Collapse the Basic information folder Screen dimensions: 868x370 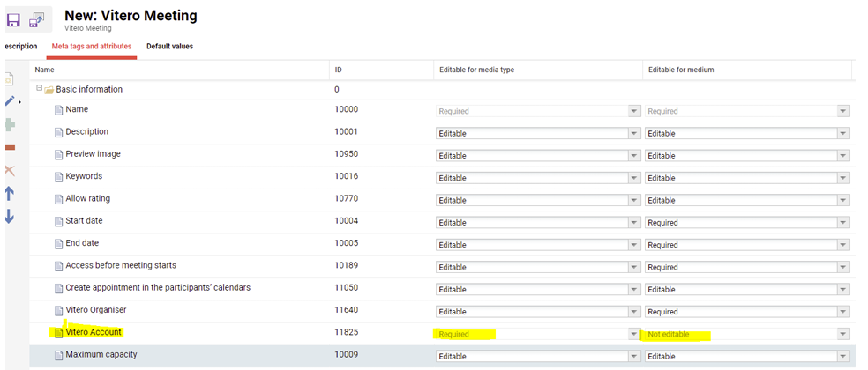(x=40, y=89)
